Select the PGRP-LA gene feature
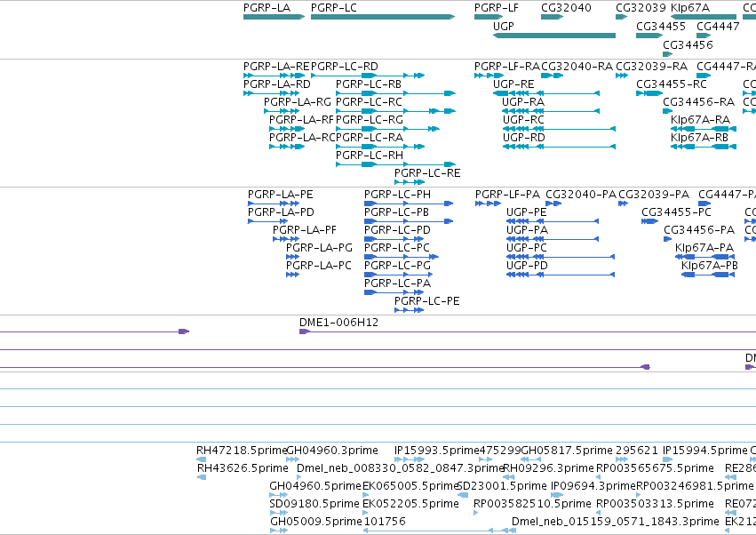The height and width of the screenshot is (535, 756). coord(274,17)
